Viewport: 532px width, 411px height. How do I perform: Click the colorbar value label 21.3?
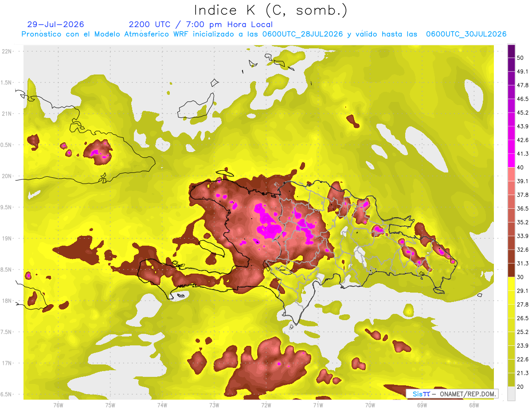click(x=523, y=373)
